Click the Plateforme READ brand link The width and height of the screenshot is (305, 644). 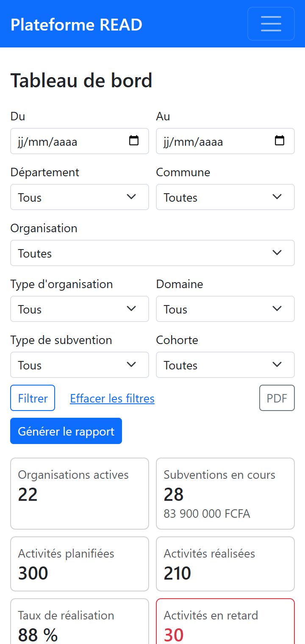pyautogui.click(x=76, y=25)
